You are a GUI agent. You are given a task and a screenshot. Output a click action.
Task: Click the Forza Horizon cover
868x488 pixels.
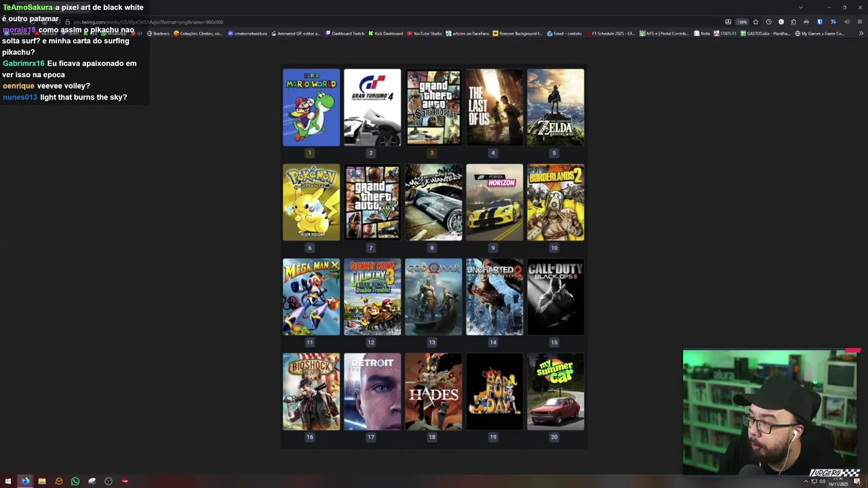click(x=494, y=202)
